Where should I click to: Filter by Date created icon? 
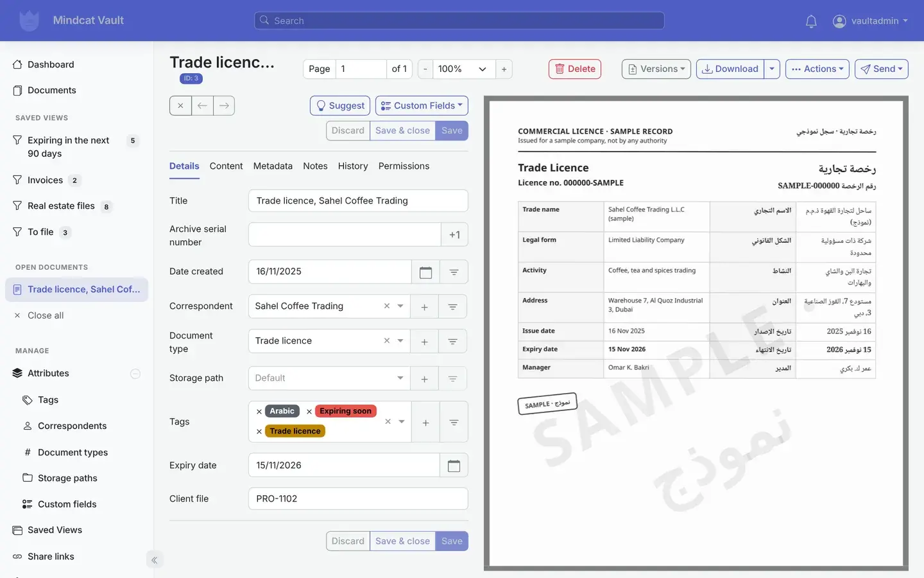454,272
